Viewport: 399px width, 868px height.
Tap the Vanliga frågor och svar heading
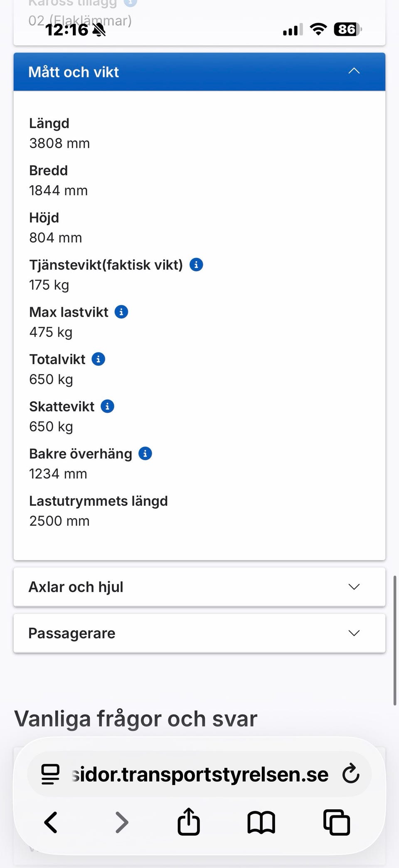[x=136, y=719]
